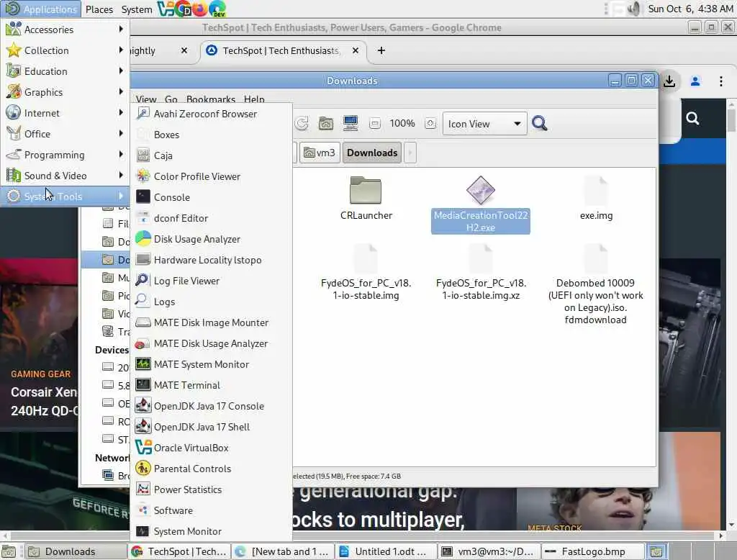Select FydeOS_for_PC_v18.1-io-stable.img file
This screenshot has width=737, height=560.
366,273
